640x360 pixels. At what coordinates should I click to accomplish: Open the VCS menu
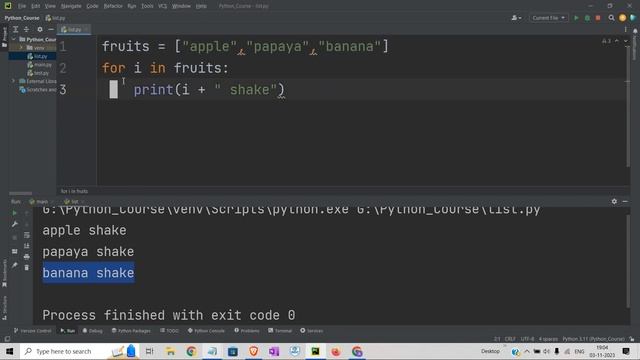(x=162, y=6)
